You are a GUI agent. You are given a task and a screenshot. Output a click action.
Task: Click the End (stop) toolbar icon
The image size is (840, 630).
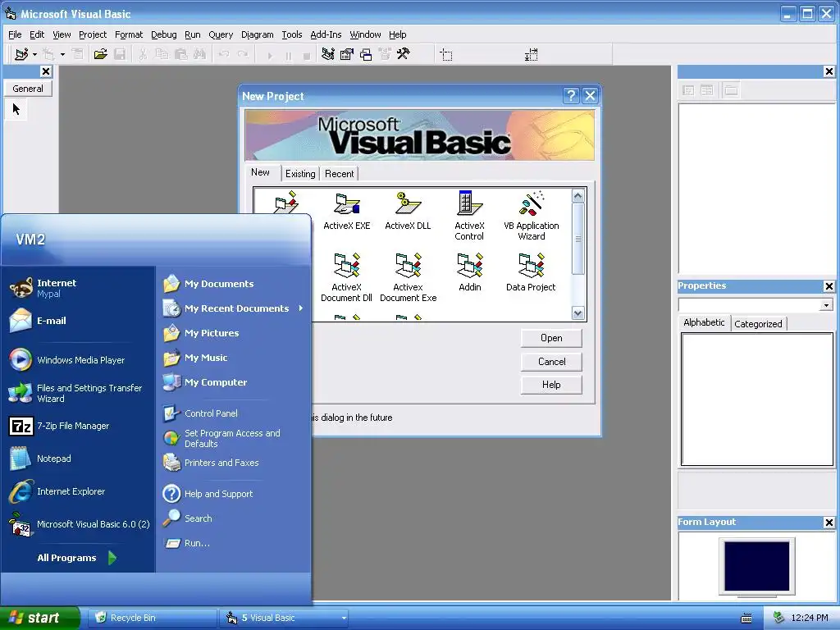[x=307, y=55]
